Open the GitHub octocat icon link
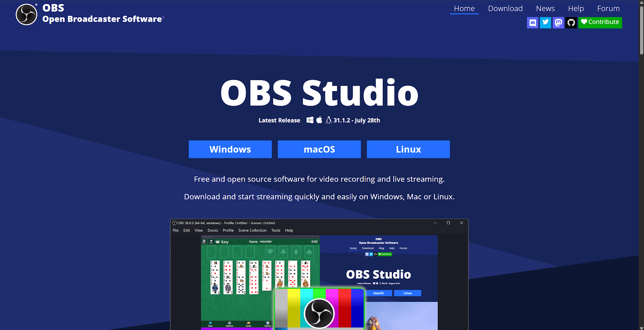Viewport: 644px width, 330px height. [571, 23]
